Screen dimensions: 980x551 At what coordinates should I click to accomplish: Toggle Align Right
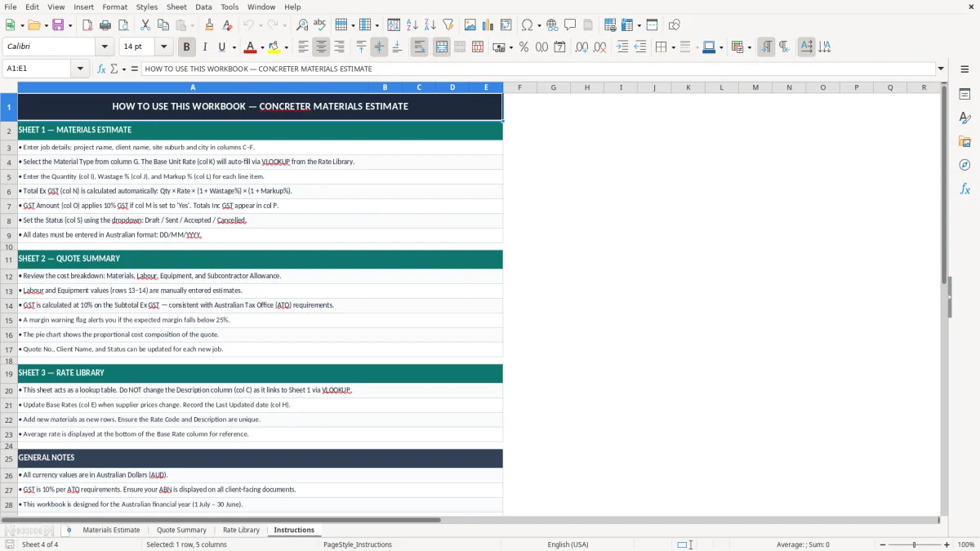(x=340, y=47)
